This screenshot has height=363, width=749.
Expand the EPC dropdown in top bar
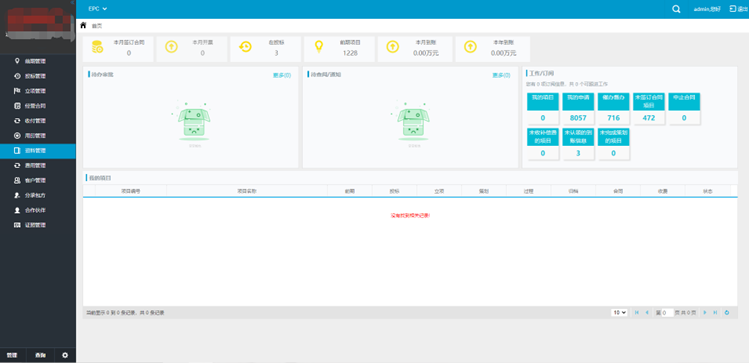tap(98, 9)
